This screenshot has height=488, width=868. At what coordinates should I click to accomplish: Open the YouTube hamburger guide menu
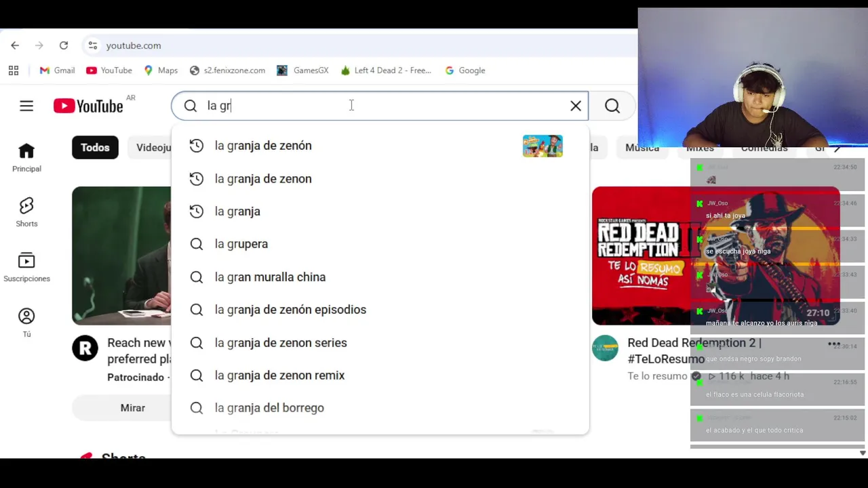(x=26, y=106)
